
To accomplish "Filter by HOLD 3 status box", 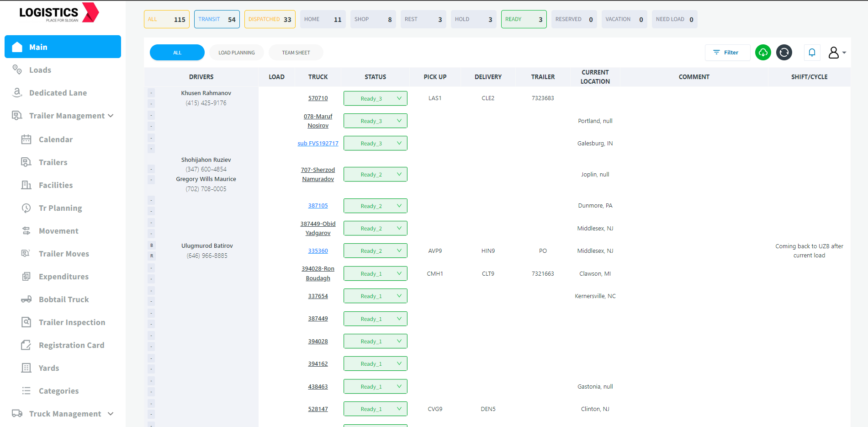I will click(474, 19).
